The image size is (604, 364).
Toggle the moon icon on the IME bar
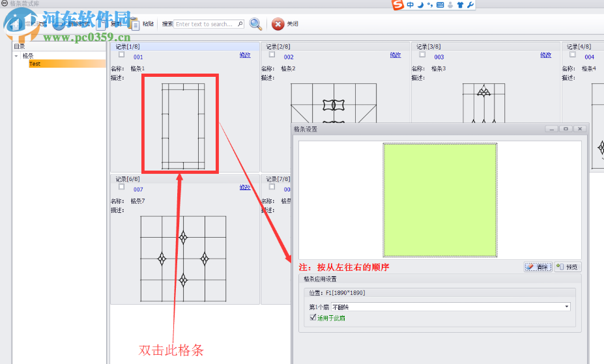(421, 5)
